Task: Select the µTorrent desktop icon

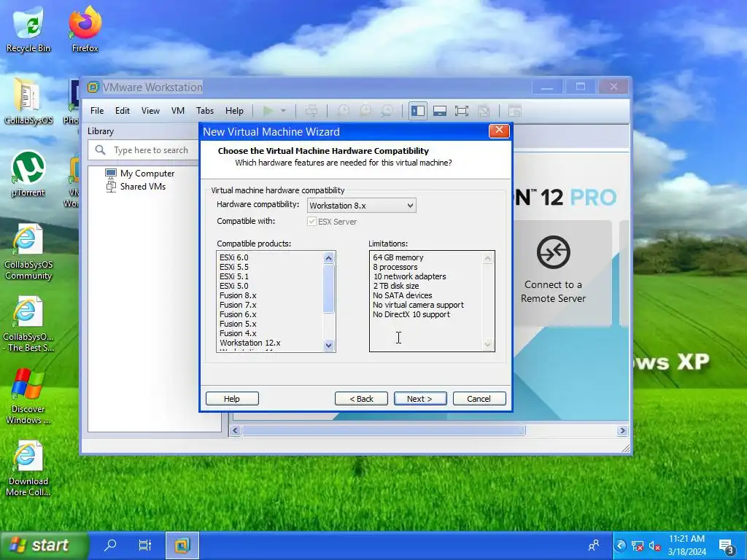Action: [x=28, y=174]
